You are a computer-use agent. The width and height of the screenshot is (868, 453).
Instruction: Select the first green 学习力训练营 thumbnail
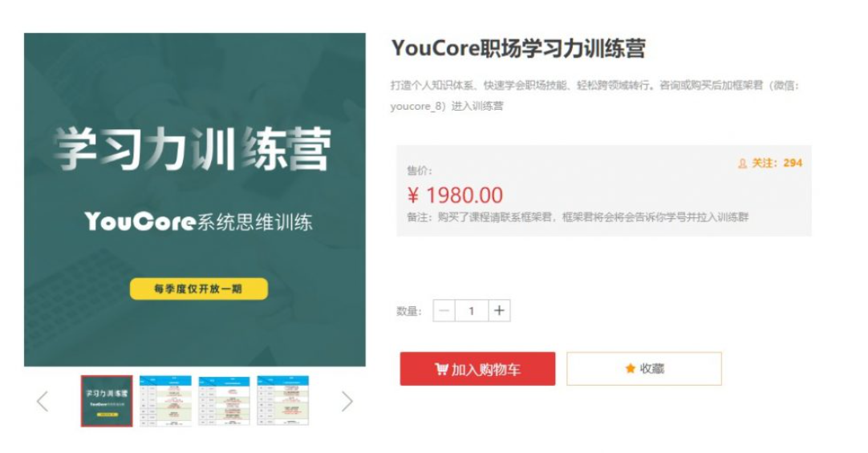click(x=107, y=401)
